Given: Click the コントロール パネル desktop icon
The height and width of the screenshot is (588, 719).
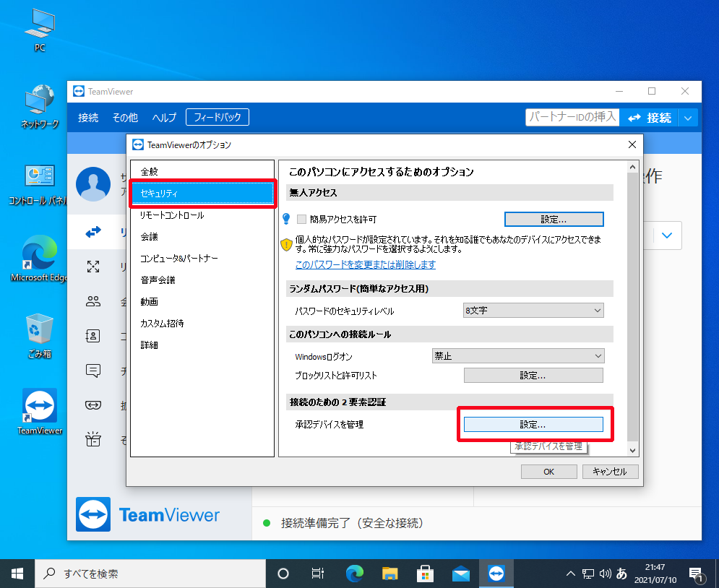Looking at the screenshot, I should 40,178.
